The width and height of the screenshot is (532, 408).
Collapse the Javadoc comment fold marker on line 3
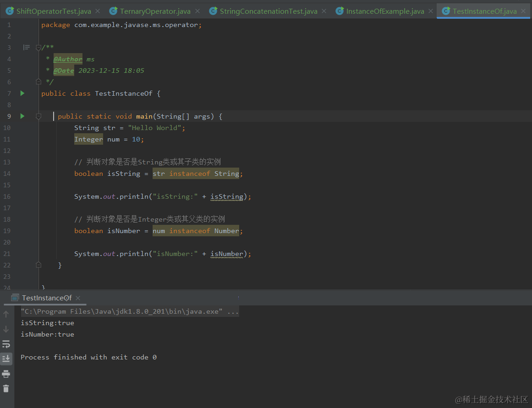click(38, 48)
